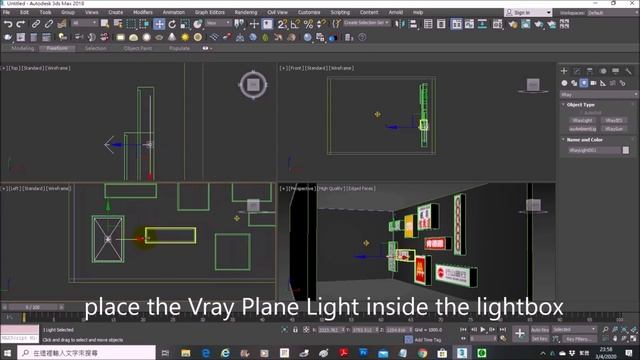Click the Auto Key button
640x360 pixels.
(540, 330)
